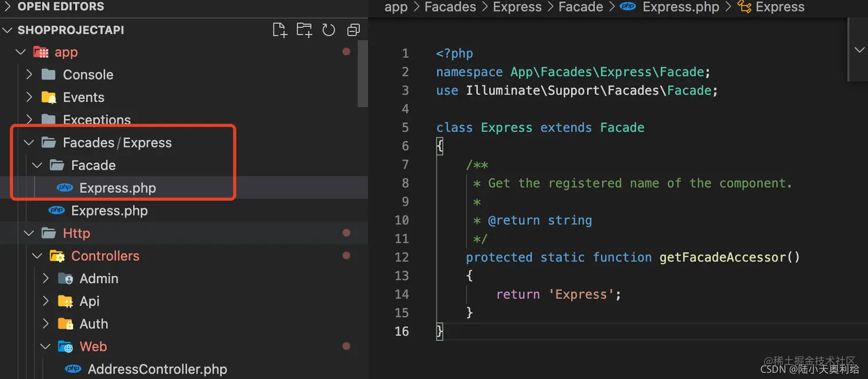Click the Web folder globe icon
This screenshot has height=379, width=868.
click(x=65, y=346)
